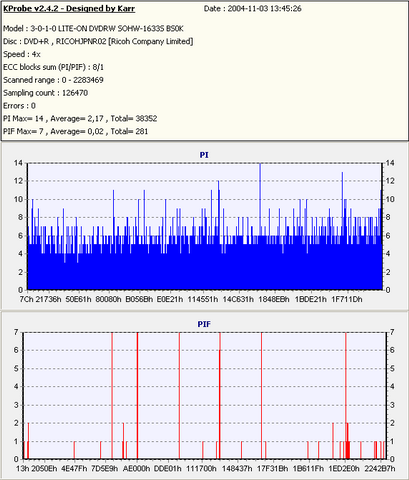Click the PI spike reaching 13
The width and height of the screenshot is (409, 480).
coord(342,203)
